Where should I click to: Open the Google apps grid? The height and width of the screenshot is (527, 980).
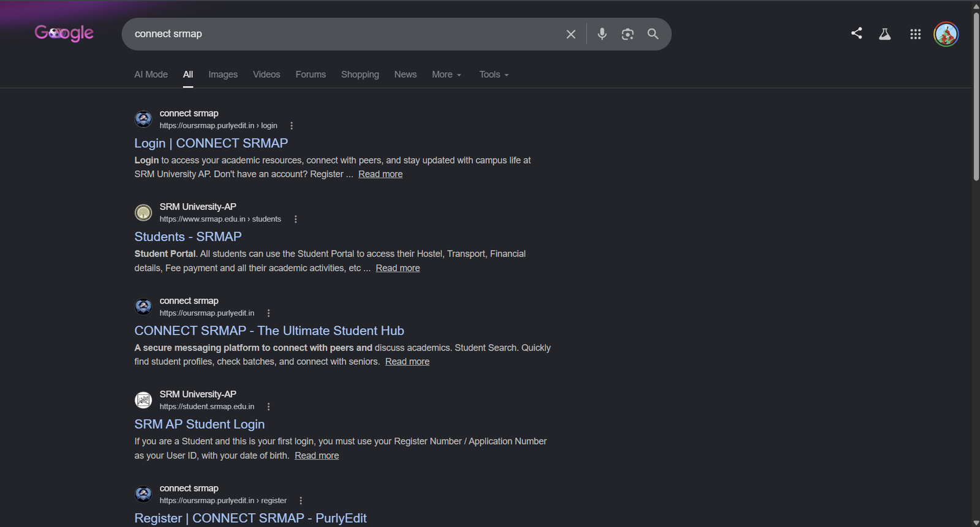(x=916, y=34)
